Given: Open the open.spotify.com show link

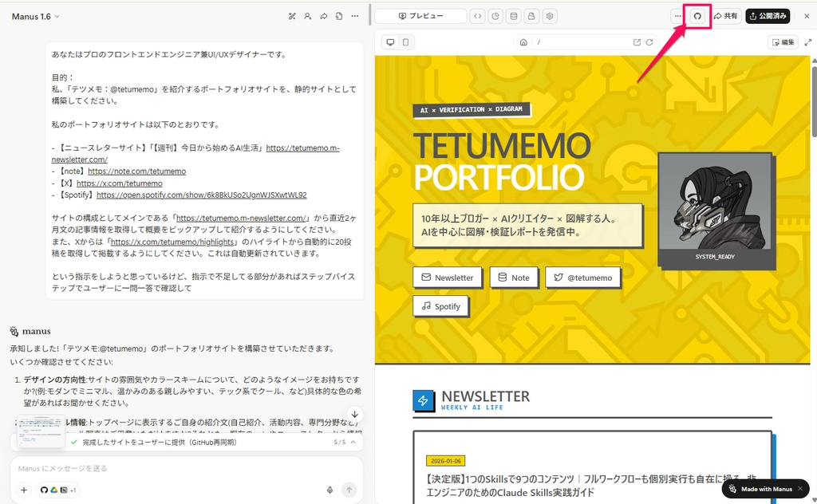Looking at the screenshot, I should (202, 195).
